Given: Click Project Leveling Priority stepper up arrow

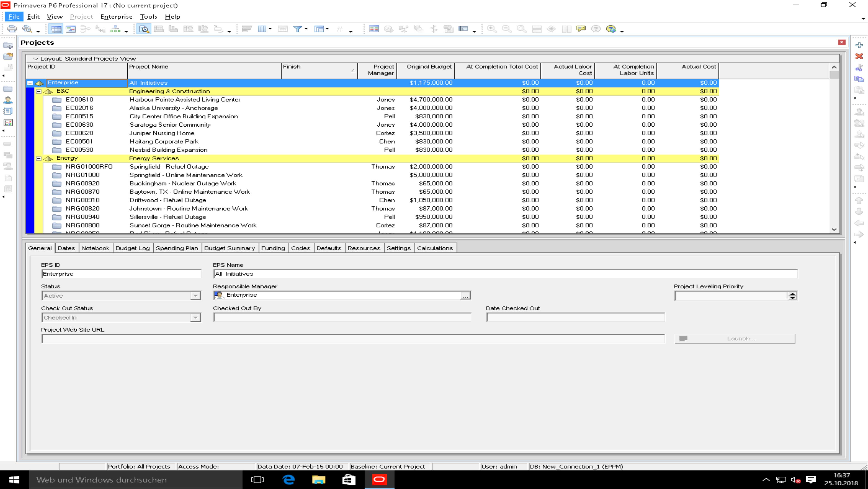Looking at the screenshot, I should [792, 294].
